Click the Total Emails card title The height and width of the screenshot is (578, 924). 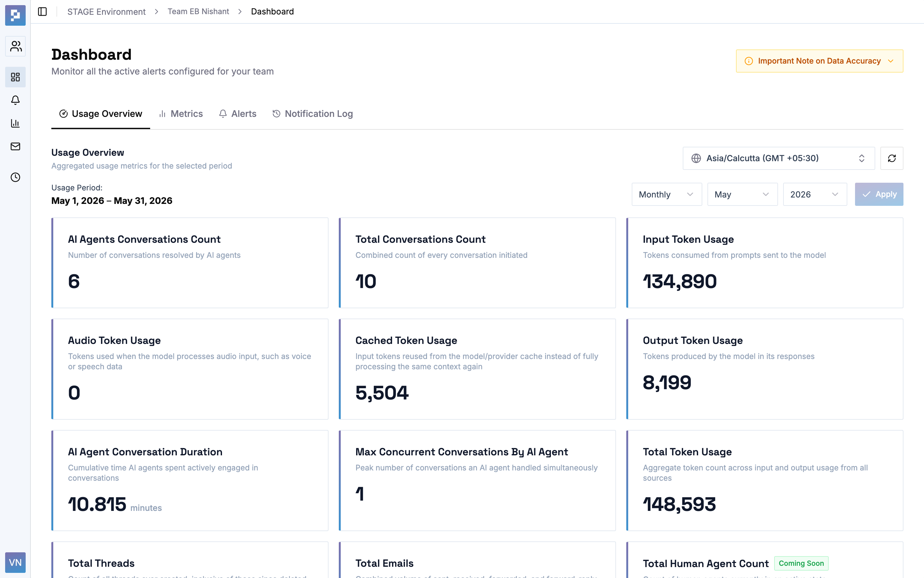[x=384, y=564]
